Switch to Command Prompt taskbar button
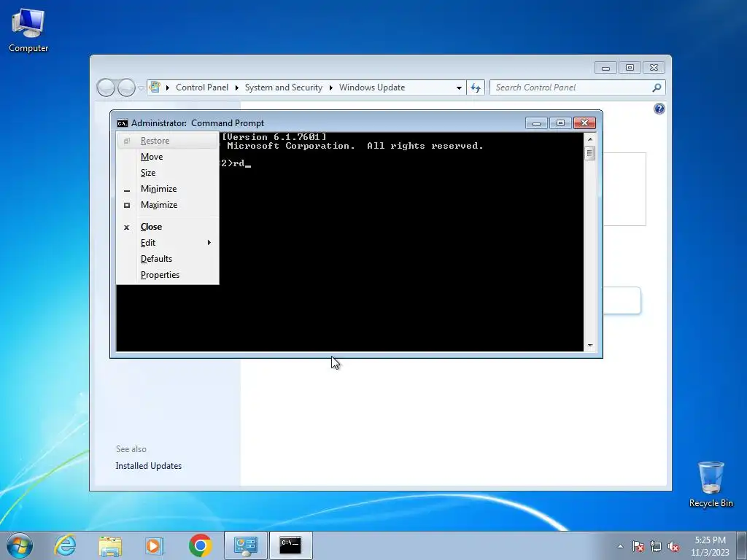Screen dimensions: 747x560 point(290,545)
